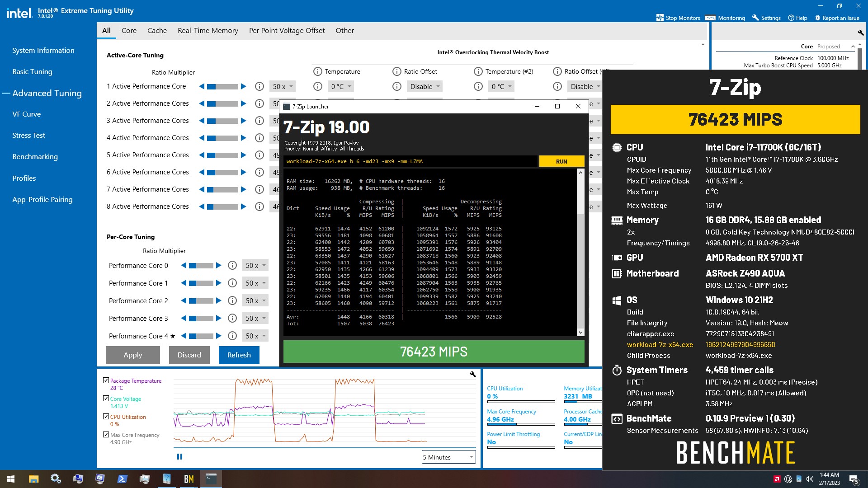Screen dimensions: 868x488
Task: Click the 7-Zip output scrollbar down arrow
Action: [x=580, y=333]
